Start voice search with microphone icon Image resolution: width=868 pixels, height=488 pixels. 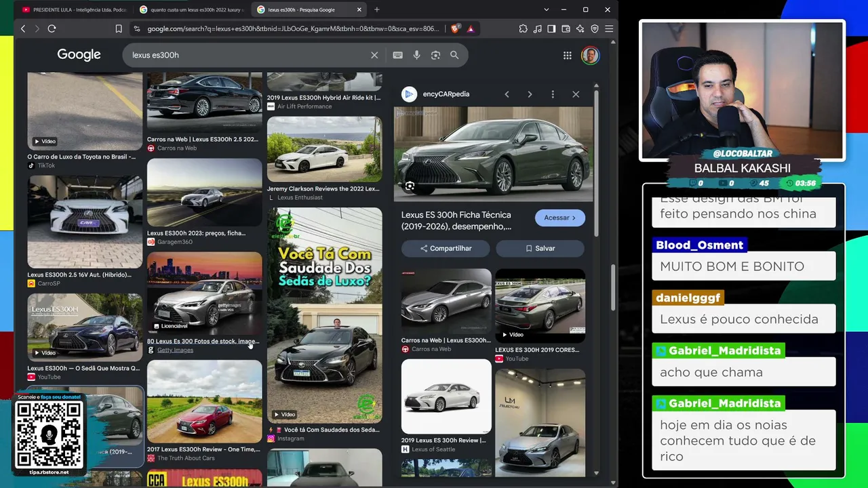click(x=417, y=55)
